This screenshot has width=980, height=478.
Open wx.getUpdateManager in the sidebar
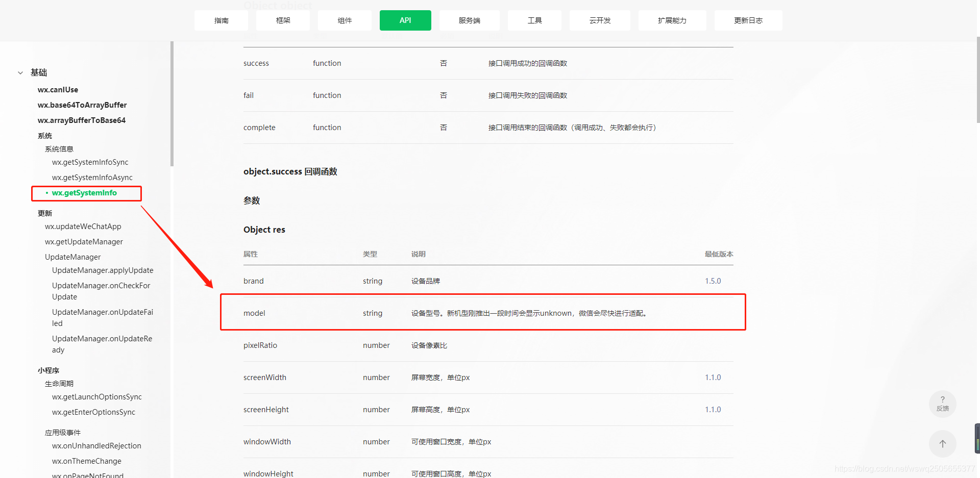point(84,242)
